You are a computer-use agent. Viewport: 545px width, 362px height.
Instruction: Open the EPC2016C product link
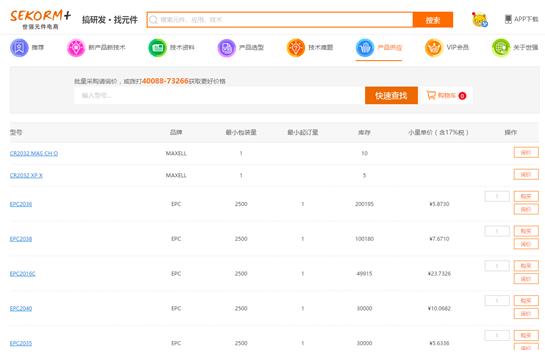pyautogui.click(x=23, y=274)
